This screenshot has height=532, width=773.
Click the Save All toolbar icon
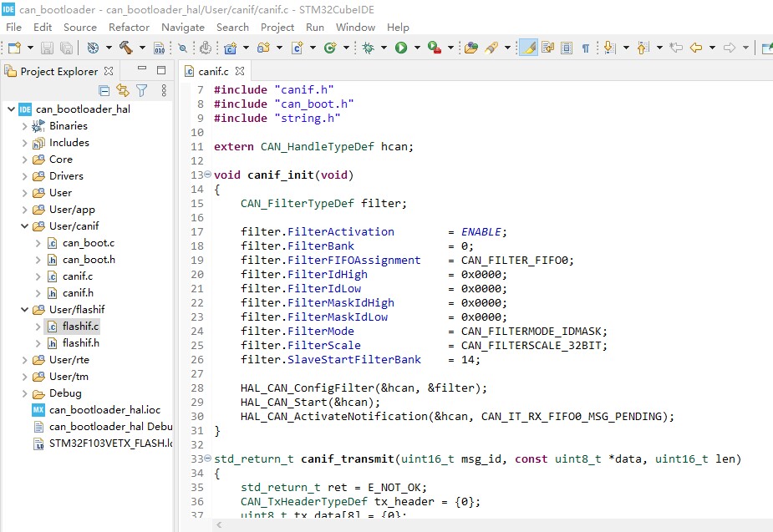coord(66,48)
